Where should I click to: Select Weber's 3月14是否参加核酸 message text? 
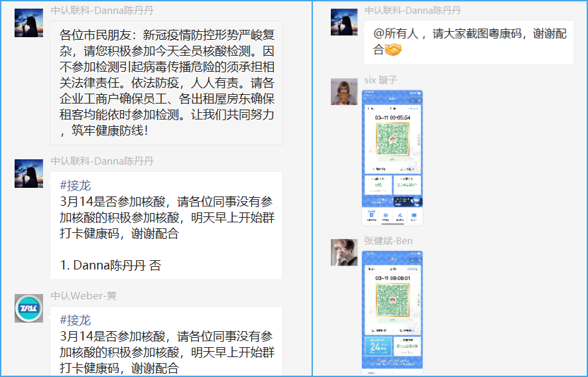(x=166, y=352)
